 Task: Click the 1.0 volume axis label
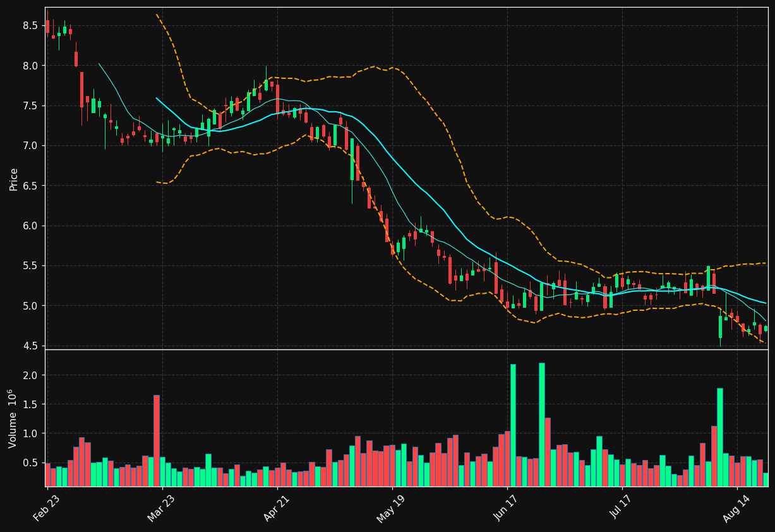point(30,433)
